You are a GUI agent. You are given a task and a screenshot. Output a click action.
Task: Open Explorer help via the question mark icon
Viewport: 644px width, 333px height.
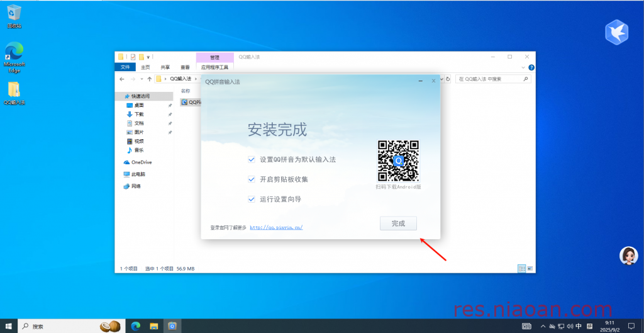click(x=531, y=67)
